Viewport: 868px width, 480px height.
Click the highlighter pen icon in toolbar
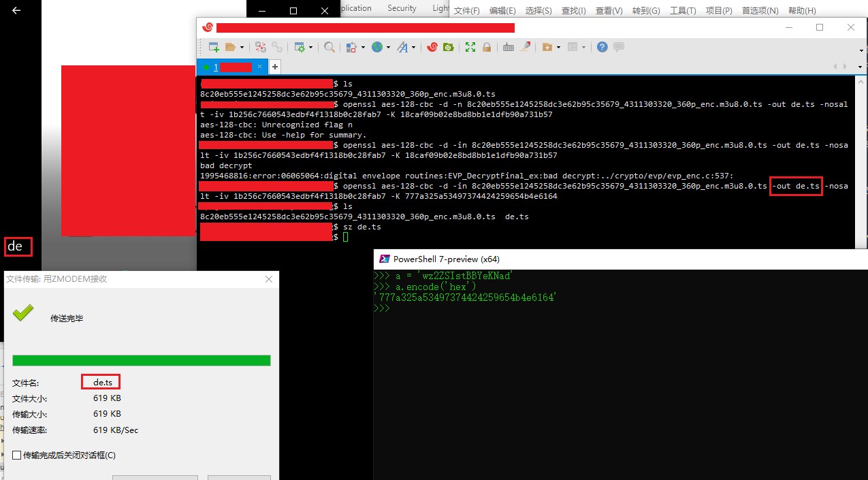tap(526, 47)
